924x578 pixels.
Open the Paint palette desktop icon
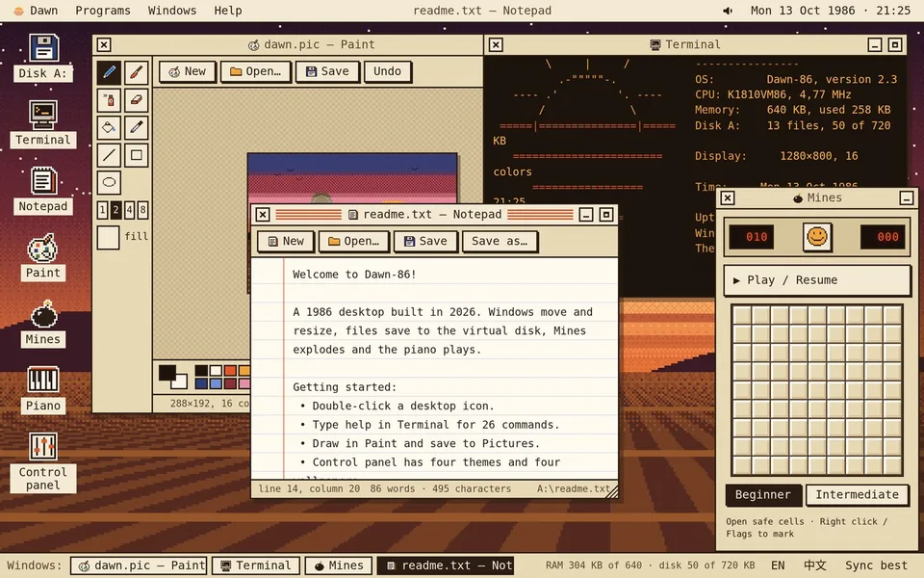coord(43,256)
